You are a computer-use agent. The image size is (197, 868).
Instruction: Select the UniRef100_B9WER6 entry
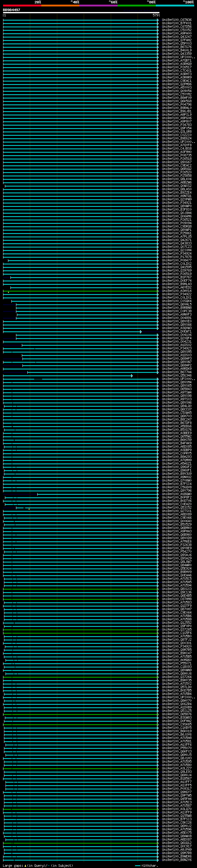[x=177, y=857]
